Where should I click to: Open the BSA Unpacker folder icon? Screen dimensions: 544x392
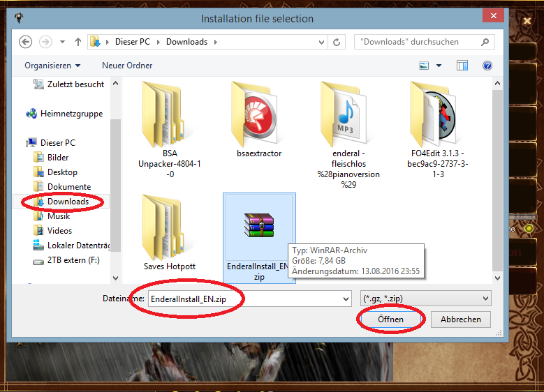coord(163,112)
